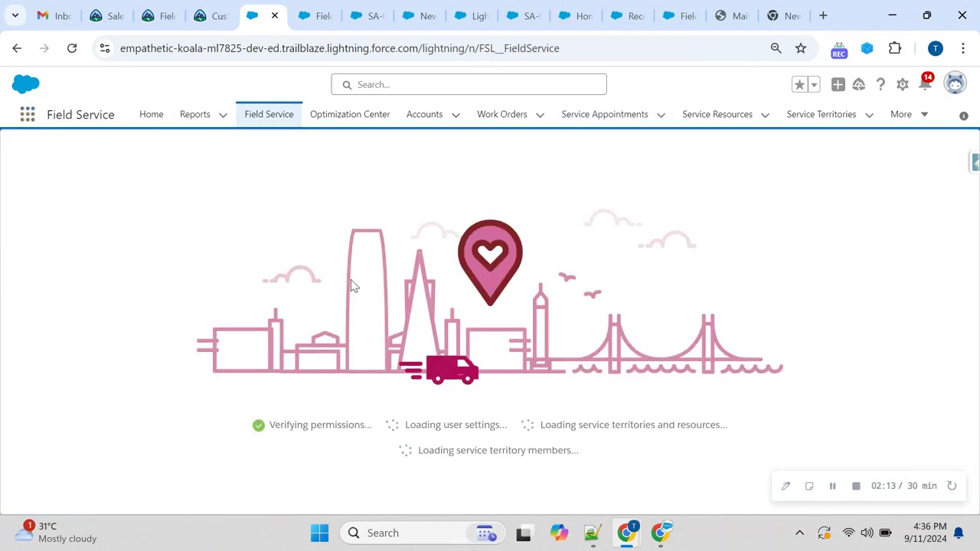Image resolution: width=980 pixels, height=551 pixels.
Task: Open the Service Territories tab
Action: coord(822,114)
